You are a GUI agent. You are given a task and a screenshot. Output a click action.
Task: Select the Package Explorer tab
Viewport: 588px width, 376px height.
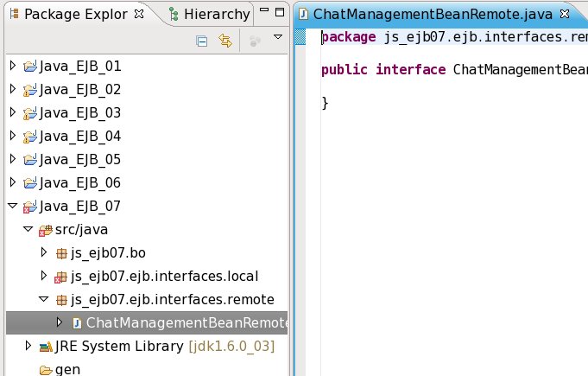(71, 14)
